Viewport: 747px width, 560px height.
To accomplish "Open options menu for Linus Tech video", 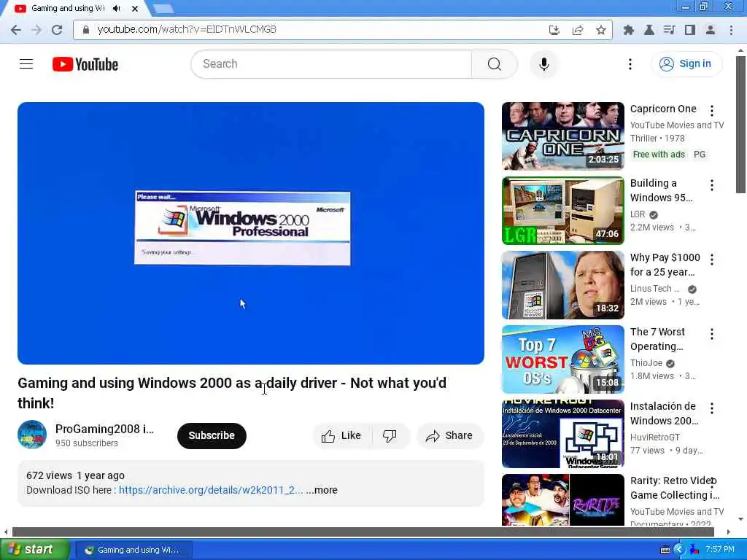I will 712,259.
